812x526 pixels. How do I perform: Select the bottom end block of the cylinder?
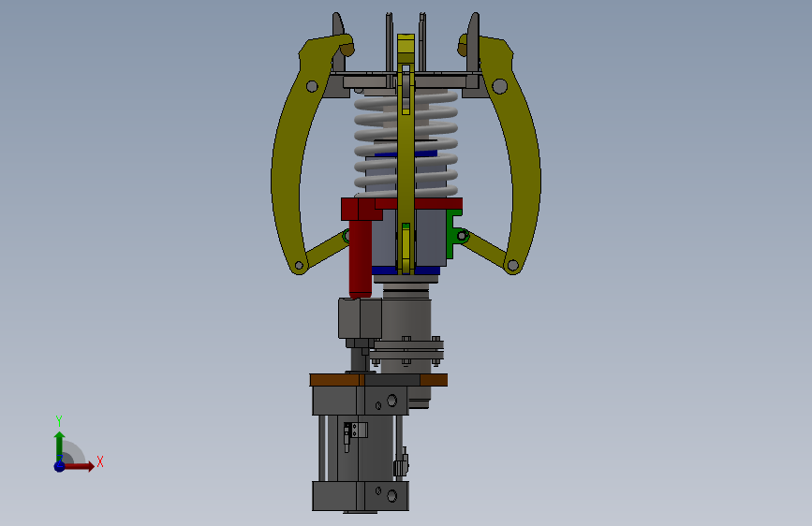pyautogui.click(x=360, y=495)
